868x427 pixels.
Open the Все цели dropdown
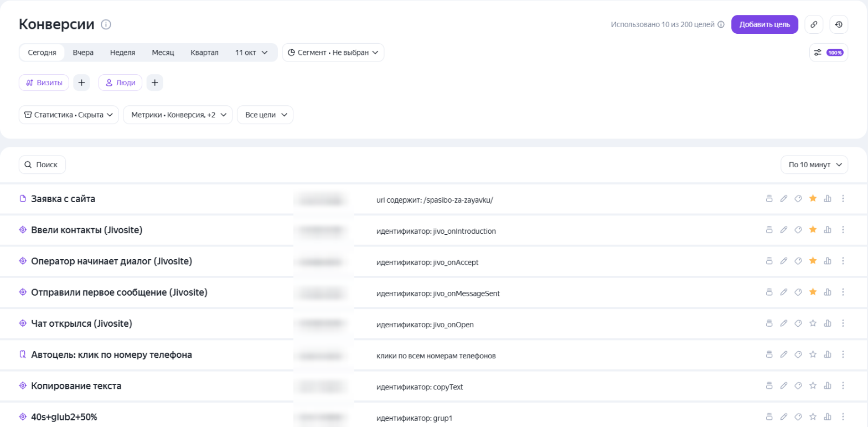pos(265,115)
